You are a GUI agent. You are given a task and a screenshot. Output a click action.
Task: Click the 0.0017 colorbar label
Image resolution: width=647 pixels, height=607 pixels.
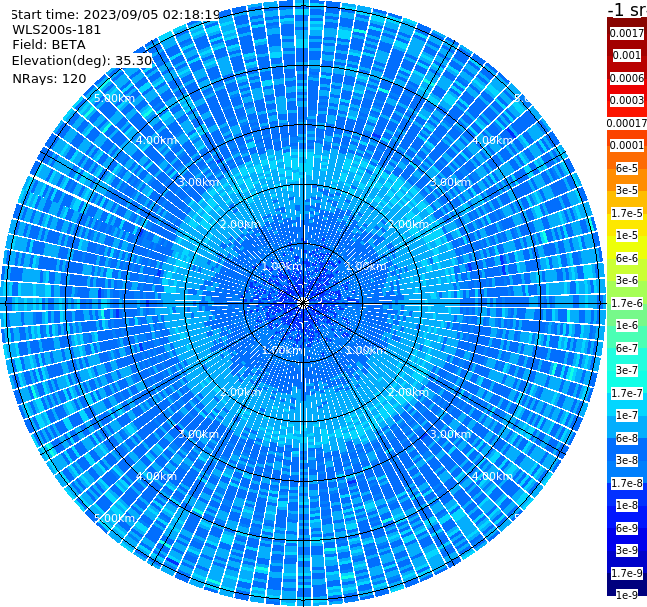tap(627, 33)
